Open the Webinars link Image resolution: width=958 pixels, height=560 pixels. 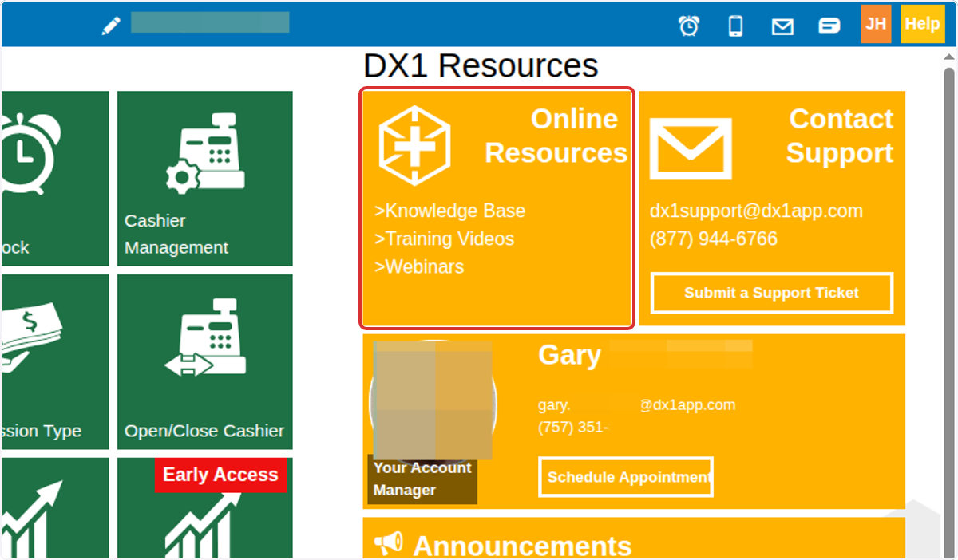(419, 267)
